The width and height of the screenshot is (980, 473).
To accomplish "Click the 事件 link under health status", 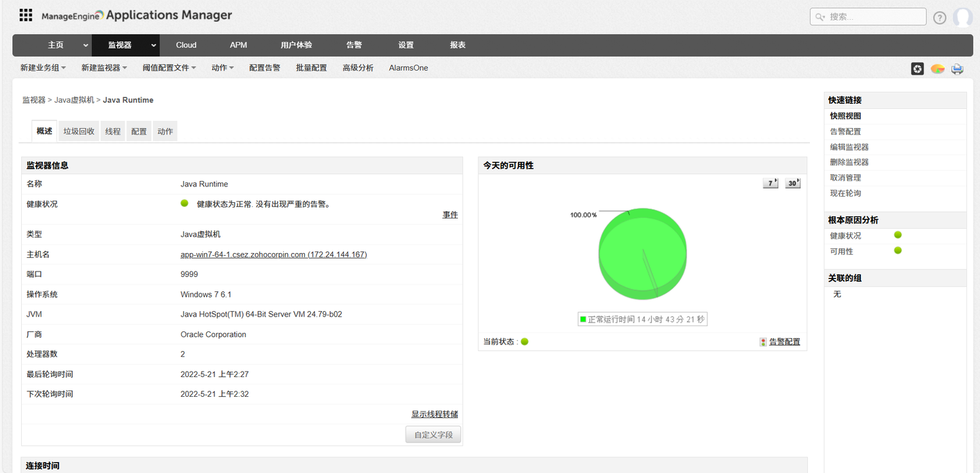I will coord(450,214).
